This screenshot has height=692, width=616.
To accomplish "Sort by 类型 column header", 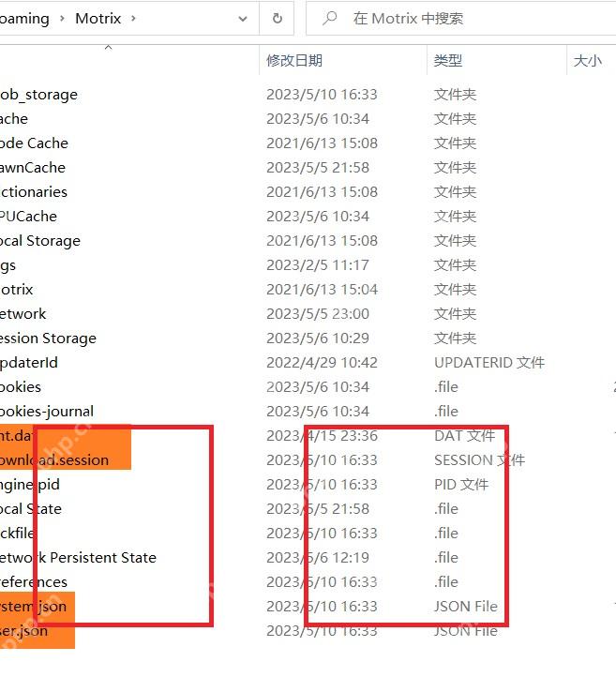I will pos(448,60).
